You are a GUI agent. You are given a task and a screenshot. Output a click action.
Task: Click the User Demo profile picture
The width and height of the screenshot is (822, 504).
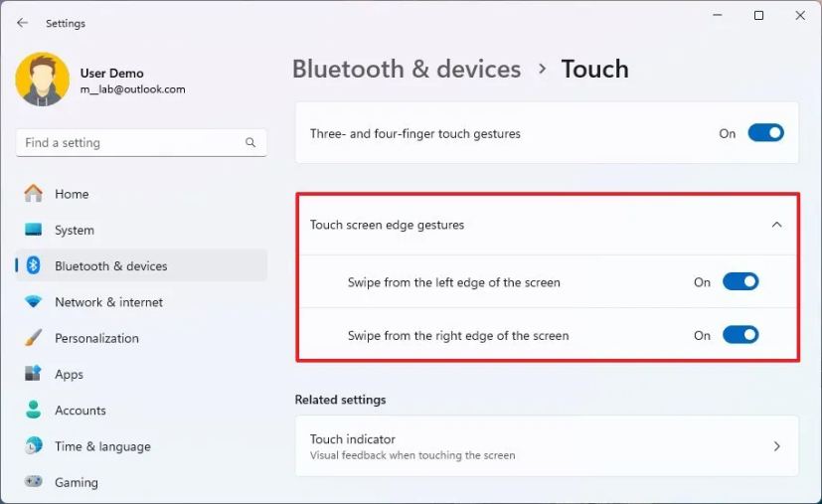tap(43, 80)
